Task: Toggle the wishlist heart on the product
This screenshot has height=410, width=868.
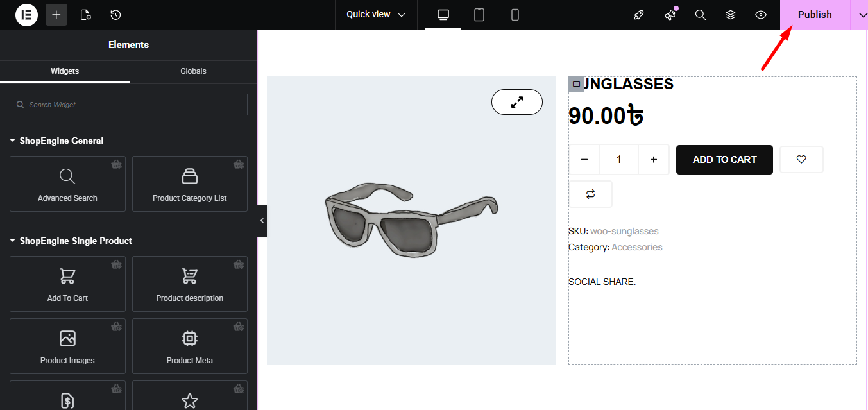Action: point(801,159)
